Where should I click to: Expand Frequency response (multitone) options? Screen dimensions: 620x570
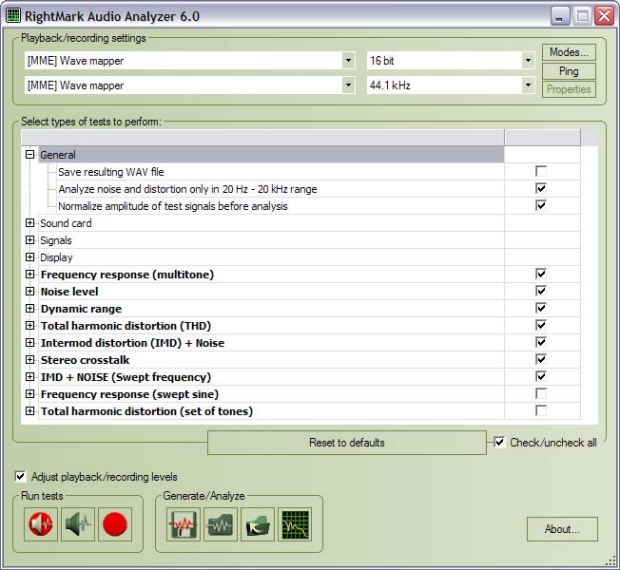(30, 274)
